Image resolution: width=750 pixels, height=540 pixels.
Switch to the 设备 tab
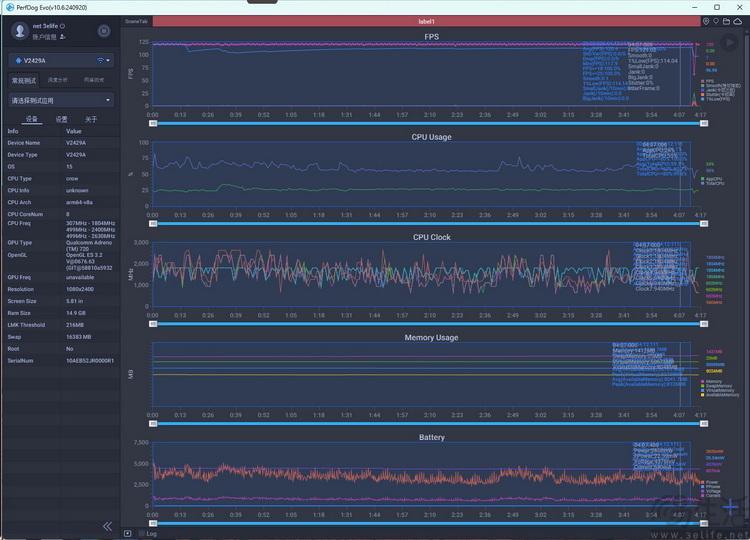pos(32,119)
